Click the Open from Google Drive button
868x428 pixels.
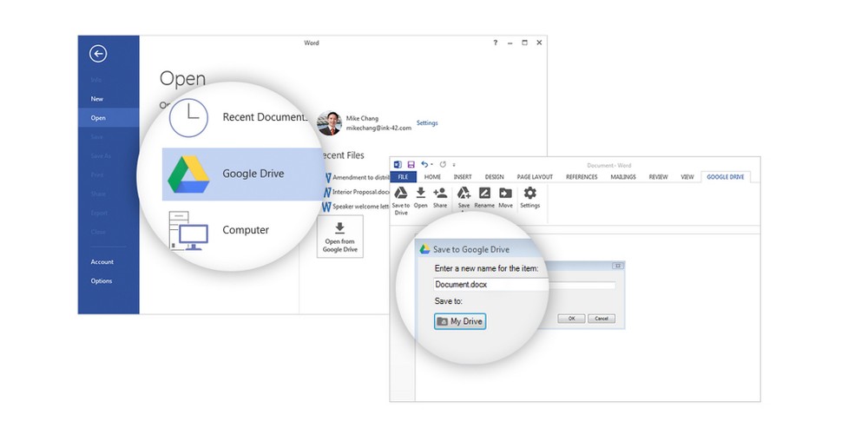[x=340, y=236]
